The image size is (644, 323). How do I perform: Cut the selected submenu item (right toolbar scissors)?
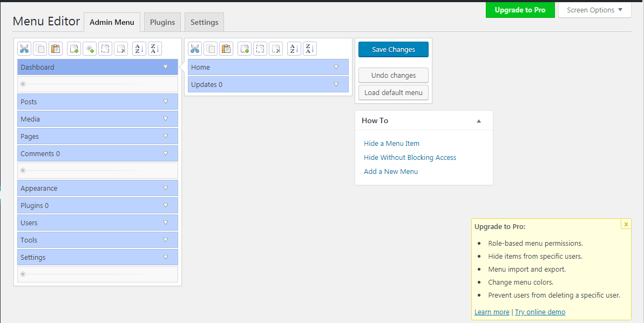[x=195, y=49]
